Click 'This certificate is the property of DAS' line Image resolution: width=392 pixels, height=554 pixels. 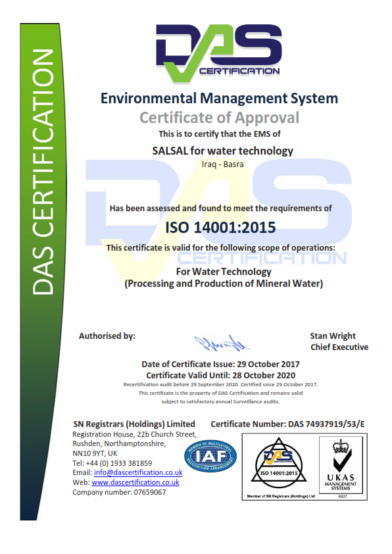220,393
